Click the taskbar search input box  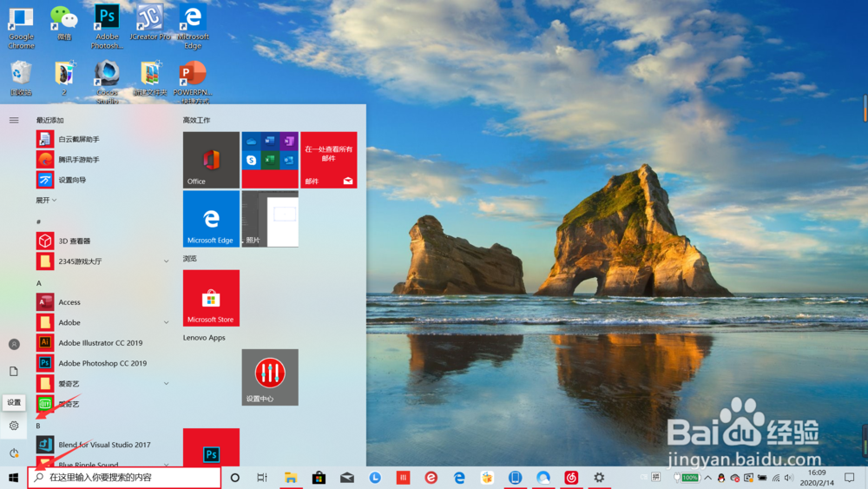click(x=124, y=478)
